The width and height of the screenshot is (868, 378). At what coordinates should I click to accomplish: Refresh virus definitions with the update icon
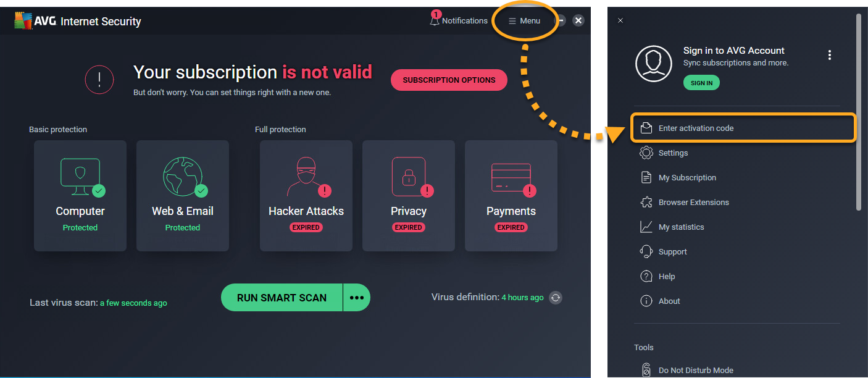point(556,298)
